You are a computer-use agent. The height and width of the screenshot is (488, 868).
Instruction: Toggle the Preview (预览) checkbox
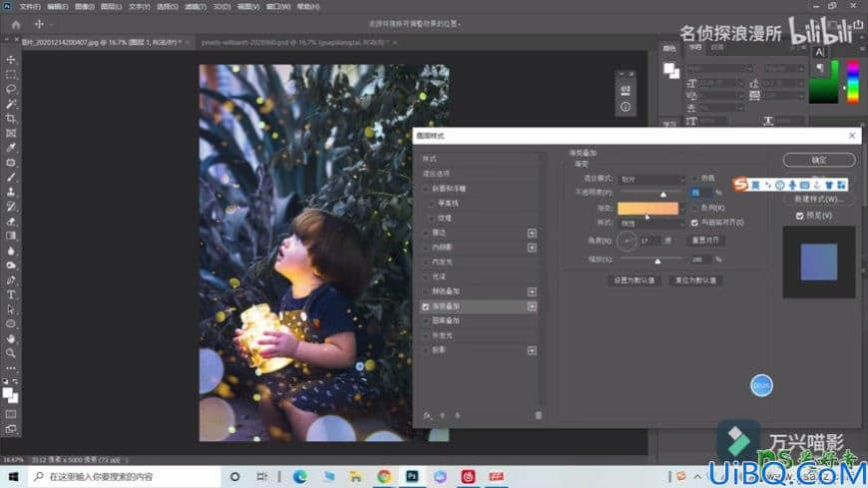[x=799, y=216]
